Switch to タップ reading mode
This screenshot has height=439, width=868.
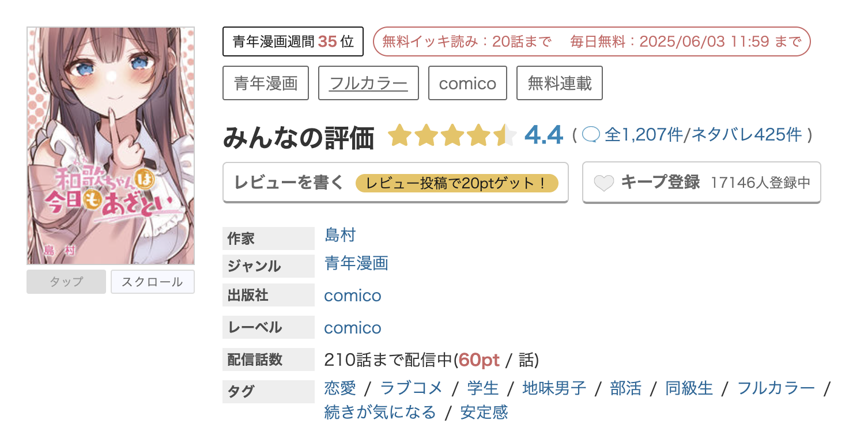coord(66,281)
